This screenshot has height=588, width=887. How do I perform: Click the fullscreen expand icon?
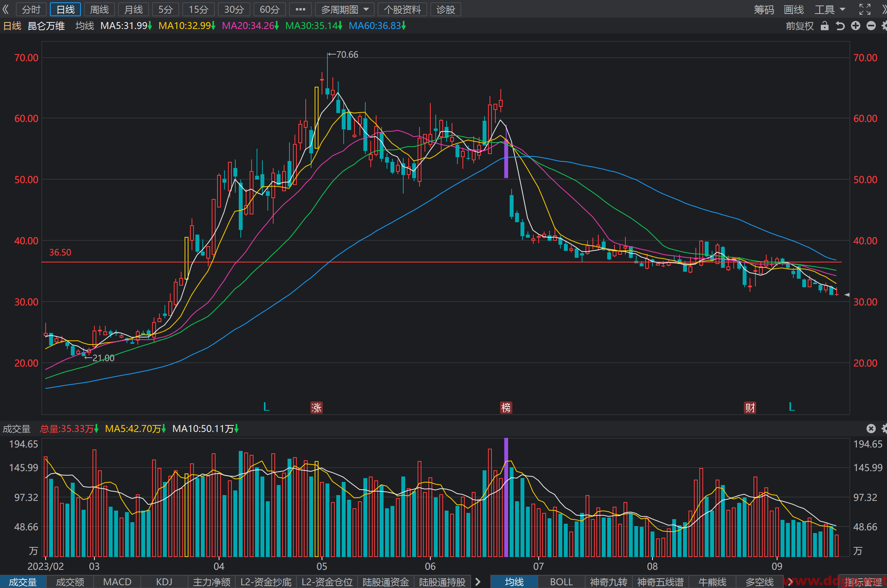tap(865, 9)
